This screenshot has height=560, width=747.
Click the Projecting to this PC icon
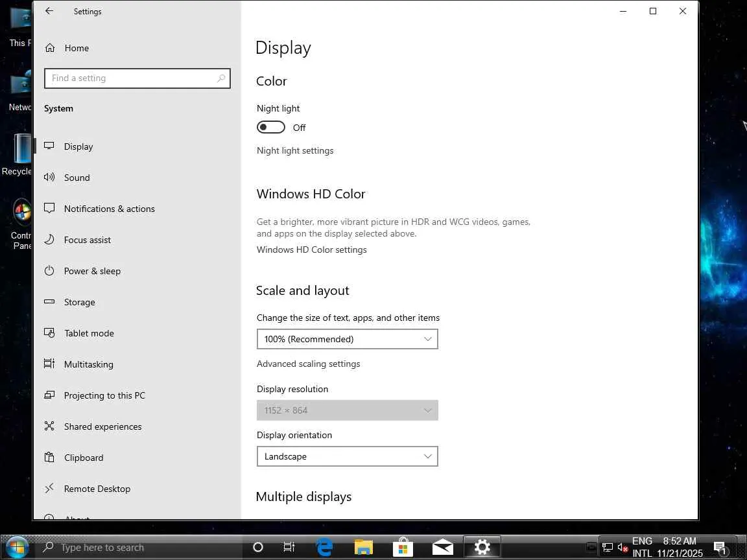click(49, 395)
